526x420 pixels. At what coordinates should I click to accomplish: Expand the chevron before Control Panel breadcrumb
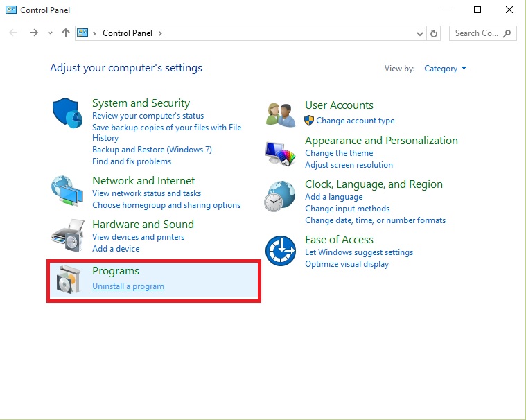pos(95,33)
